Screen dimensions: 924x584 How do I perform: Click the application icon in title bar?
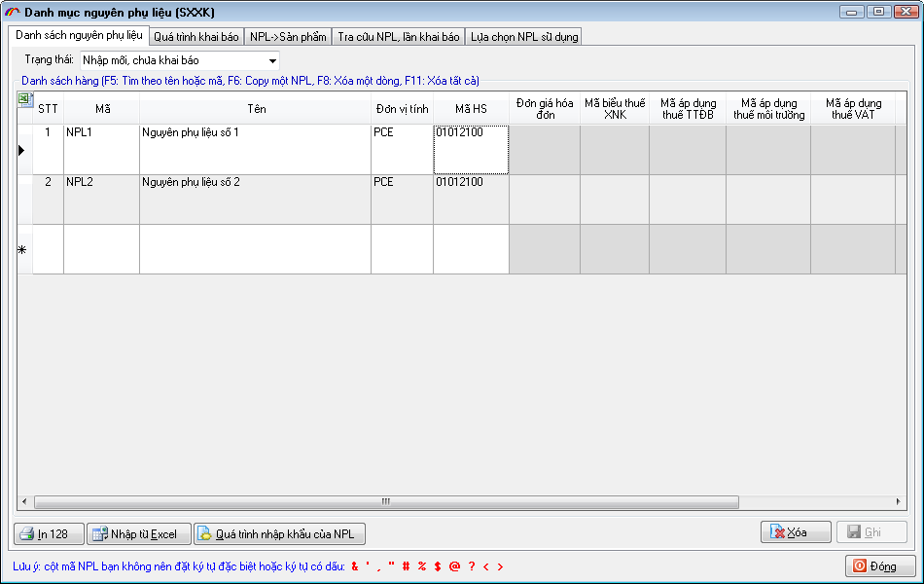click(x=13, y=12)
